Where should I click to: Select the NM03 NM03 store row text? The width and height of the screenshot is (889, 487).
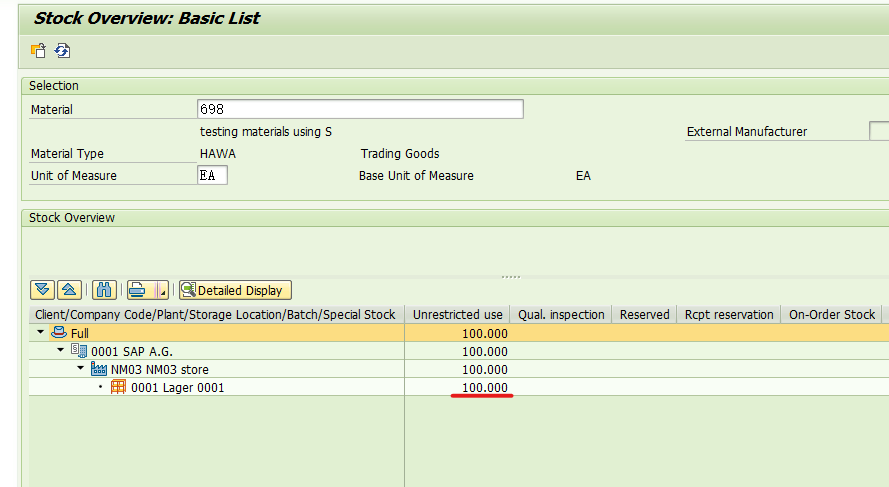click(x=160, y=370)
